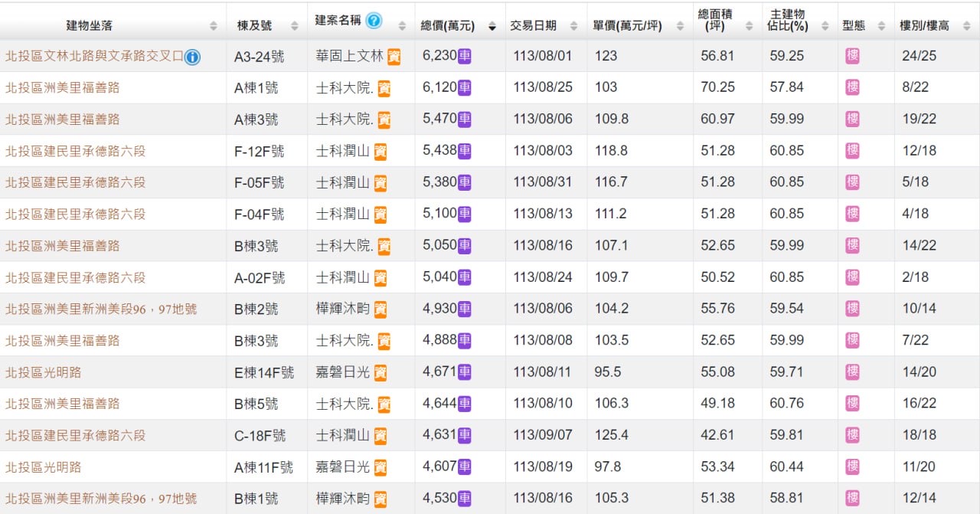Viewport: 980px width, 514px height.
Task: Click the 資 icon beside 華固上文林
Action: point(394,56)
